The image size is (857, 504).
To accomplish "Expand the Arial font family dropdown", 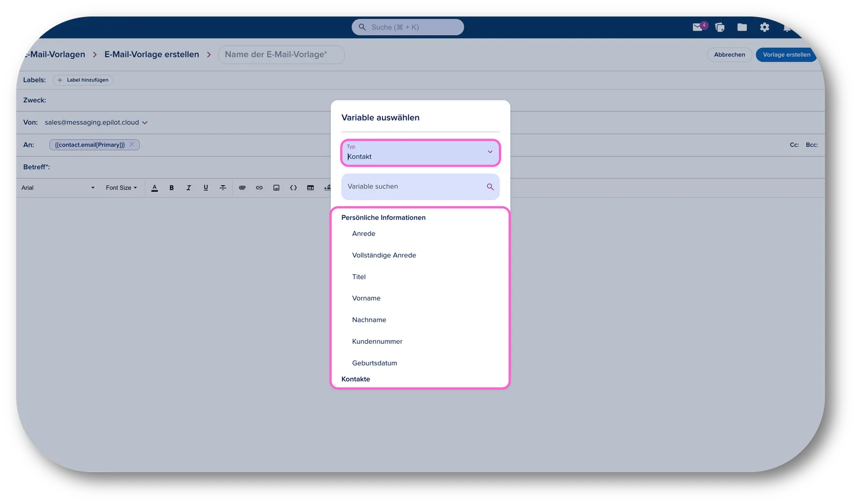I will coord(58,188).
